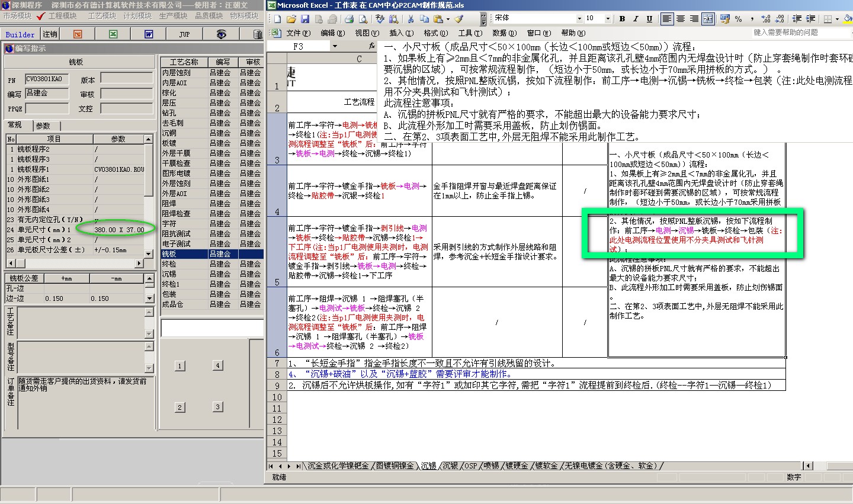This screenshot has width=853, height=504.
Task: Click the eye icon in left app toolbar
Action: [x=221, y=34]
